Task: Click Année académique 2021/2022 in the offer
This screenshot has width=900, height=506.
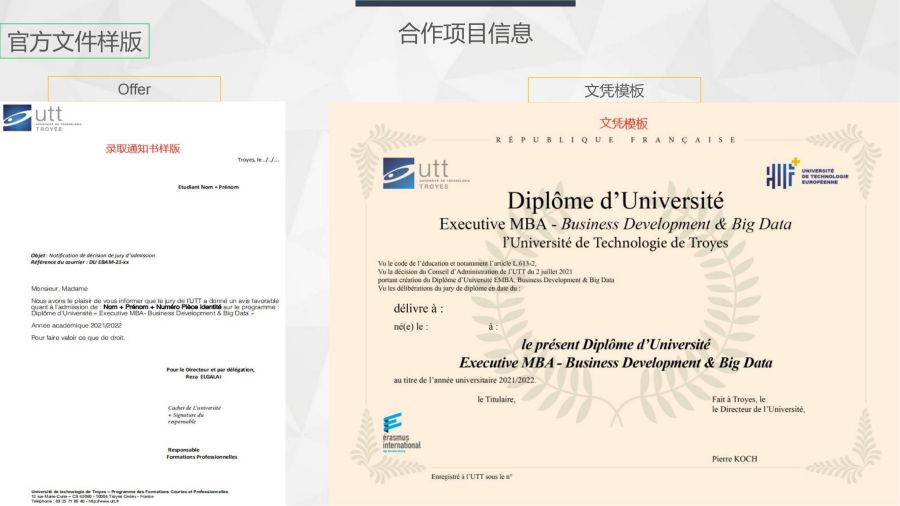Action: (76, 325)
